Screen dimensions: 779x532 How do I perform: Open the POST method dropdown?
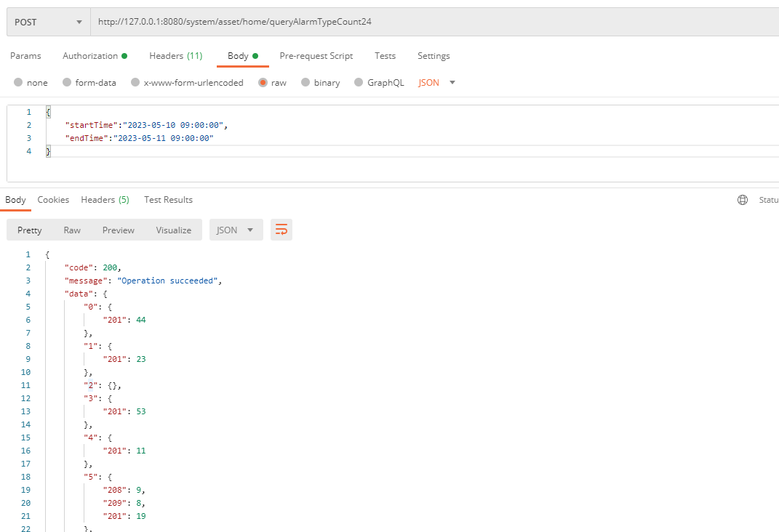coord(48,22)
